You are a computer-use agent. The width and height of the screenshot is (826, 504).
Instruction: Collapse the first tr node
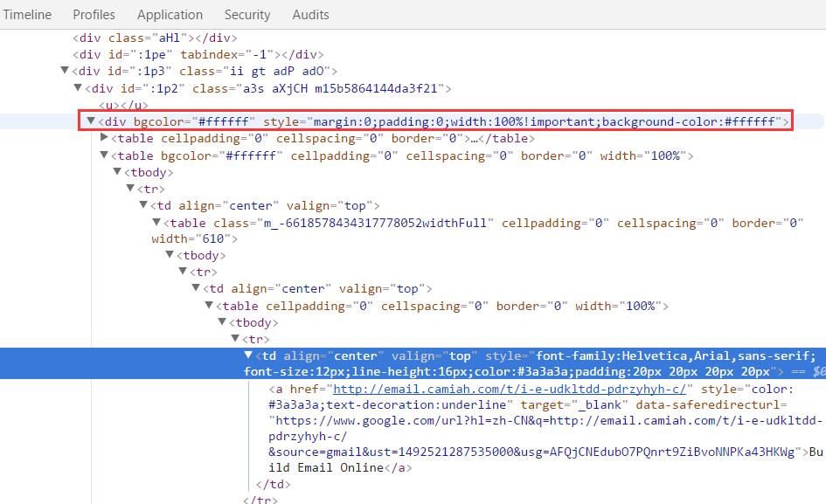[130, 188]
